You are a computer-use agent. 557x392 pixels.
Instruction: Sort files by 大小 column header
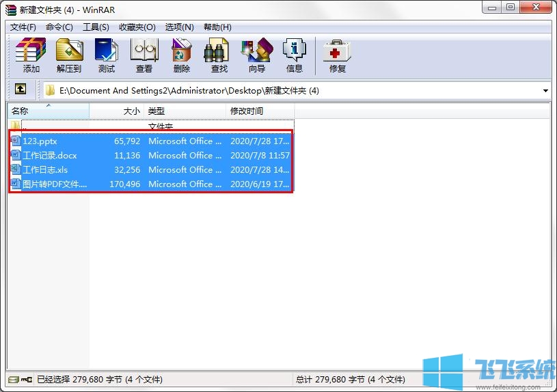(x=116, y=111)
